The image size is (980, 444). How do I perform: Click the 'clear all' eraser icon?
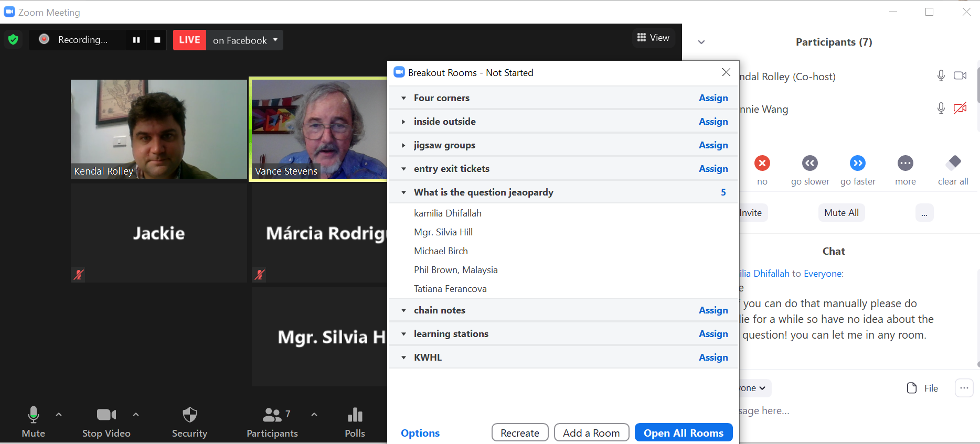pyautogui.click(x=953, y=163)
